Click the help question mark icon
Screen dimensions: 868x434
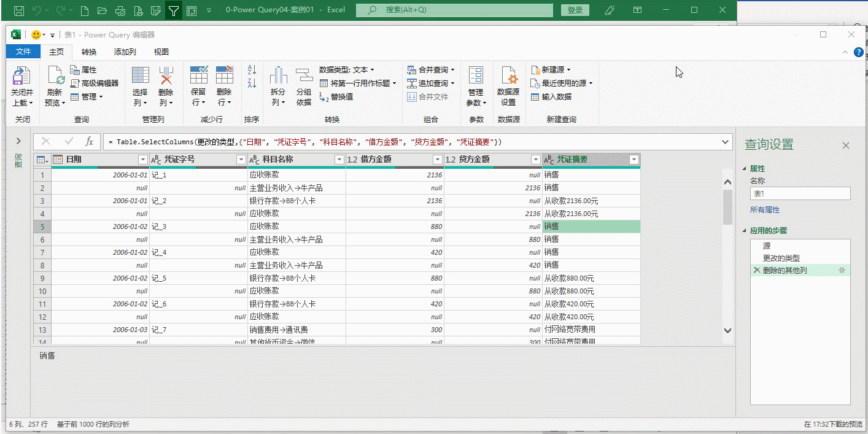tap(859, 53)
